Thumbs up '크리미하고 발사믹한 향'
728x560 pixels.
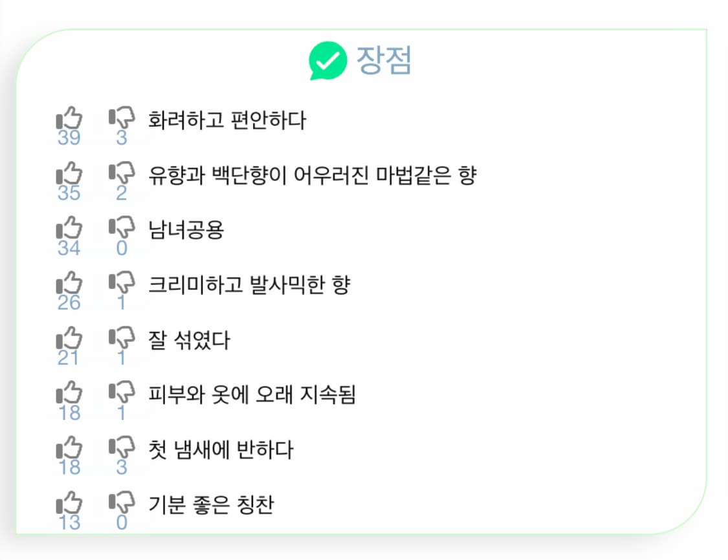pos(69,283)
